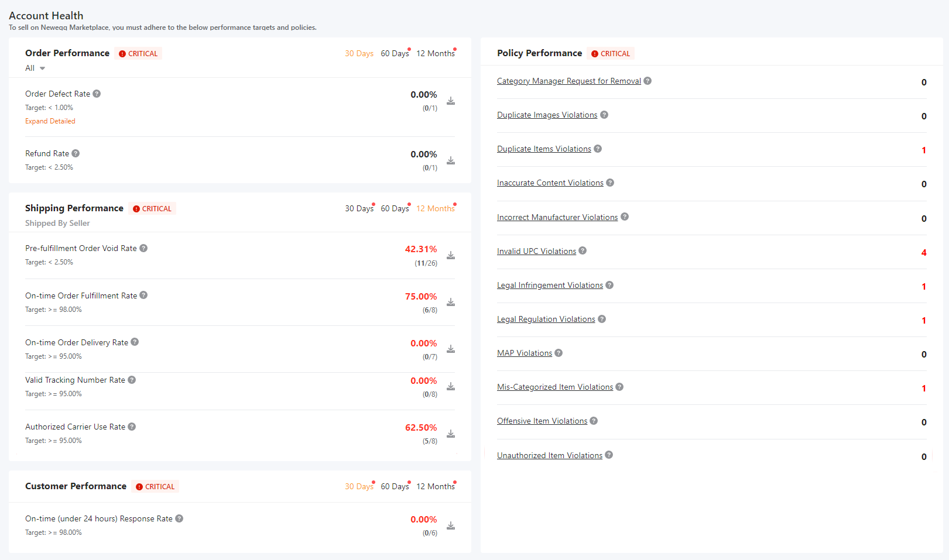The width and height of the screenshot is (949, 560).
Task: Switch Customer Performance to 60 Days
Action: point(395,486)
